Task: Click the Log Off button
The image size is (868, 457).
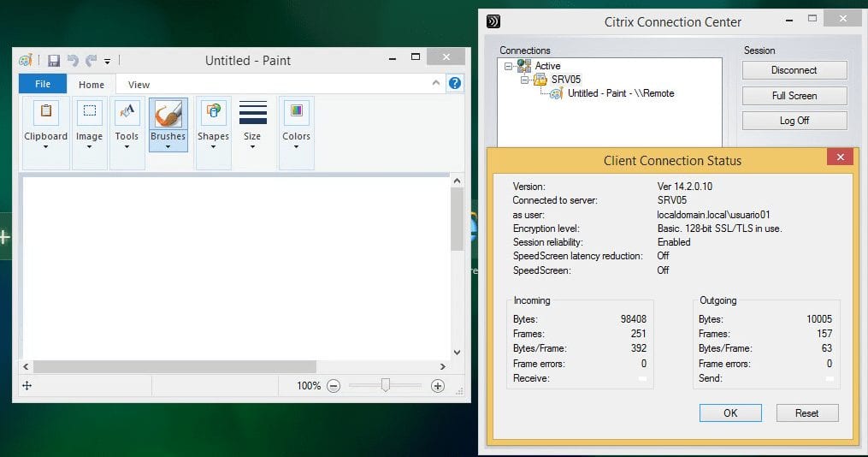Action: [794, 120]
